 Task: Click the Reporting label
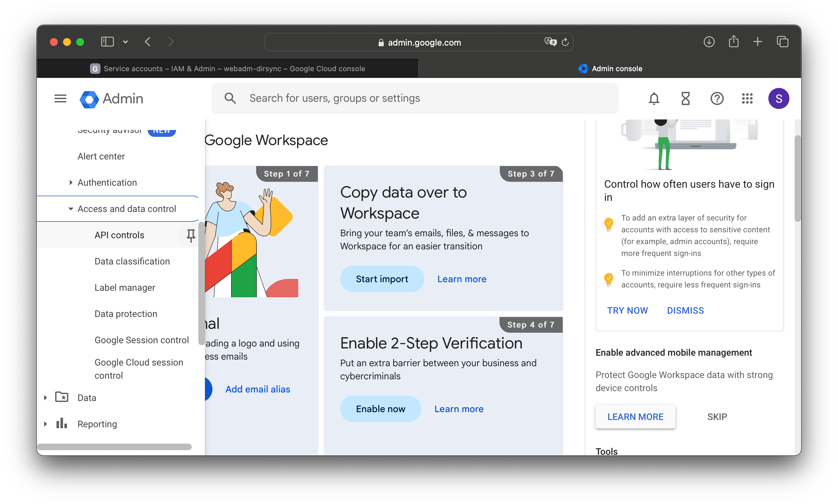click(97, 424)
